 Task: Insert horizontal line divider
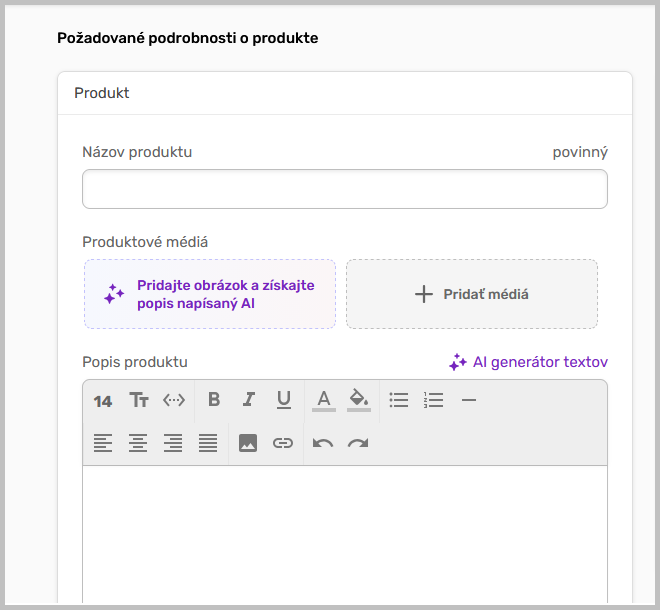tap(469, 400)
